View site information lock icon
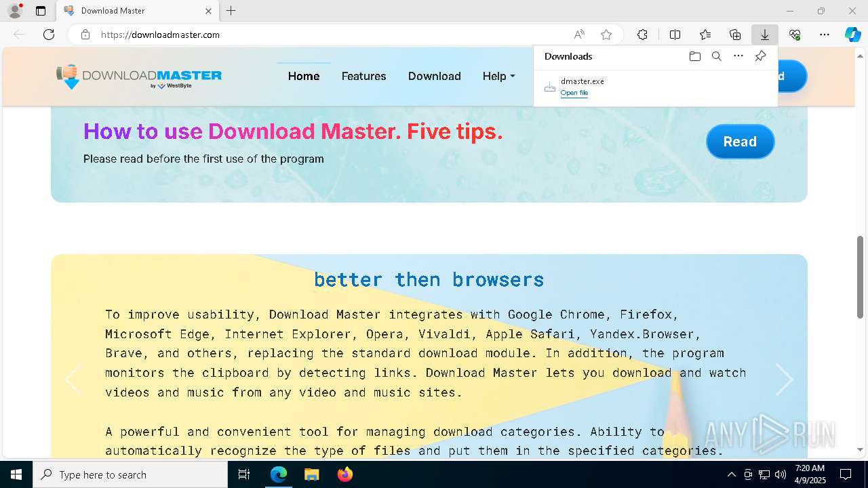The height and width of the screenshot is (488, 868). click(85, 35)
